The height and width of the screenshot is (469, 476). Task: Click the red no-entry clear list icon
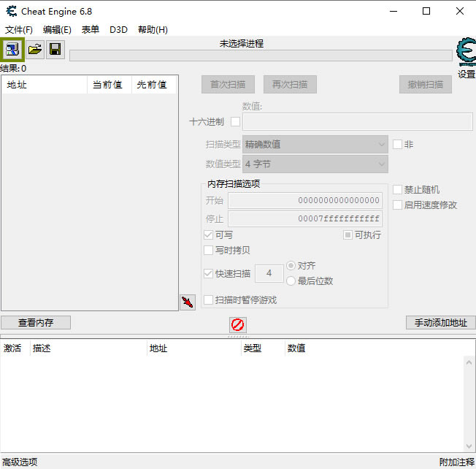point(237,324)
